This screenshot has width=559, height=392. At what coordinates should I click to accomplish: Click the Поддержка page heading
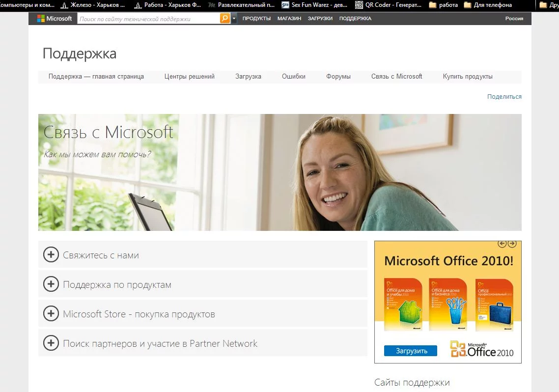tap(80, 54)
